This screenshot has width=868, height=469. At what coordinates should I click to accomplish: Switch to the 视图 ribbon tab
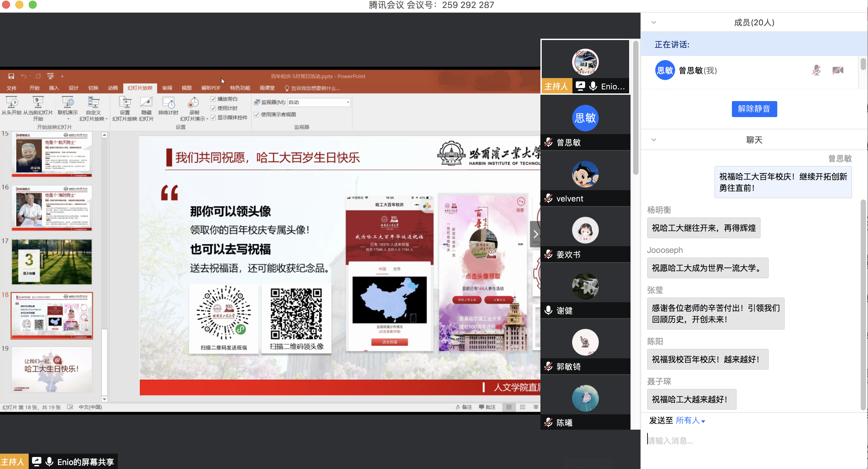coord(186,88)
